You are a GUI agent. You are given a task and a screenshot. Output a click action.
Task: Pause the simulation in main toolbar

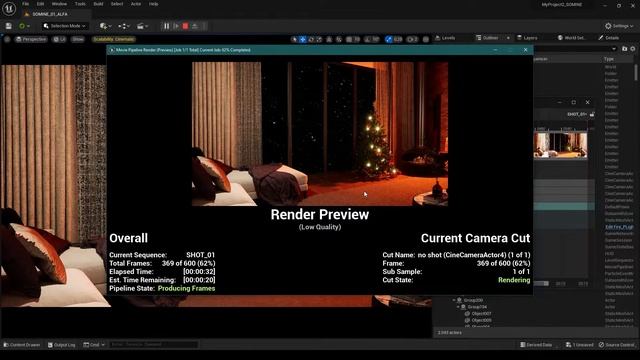point(166,26)
